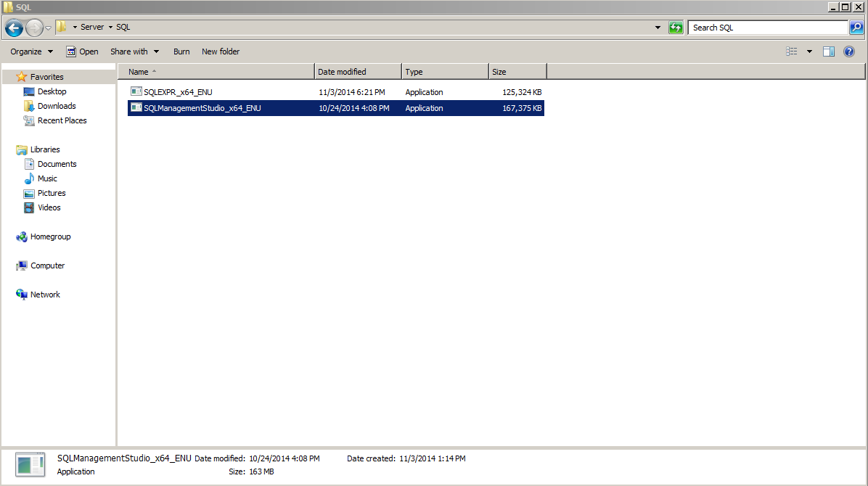The width and height of the screenshot is (868, 486).
Task: Go forward using the Forward arrow button
Action: pos(34,27)
